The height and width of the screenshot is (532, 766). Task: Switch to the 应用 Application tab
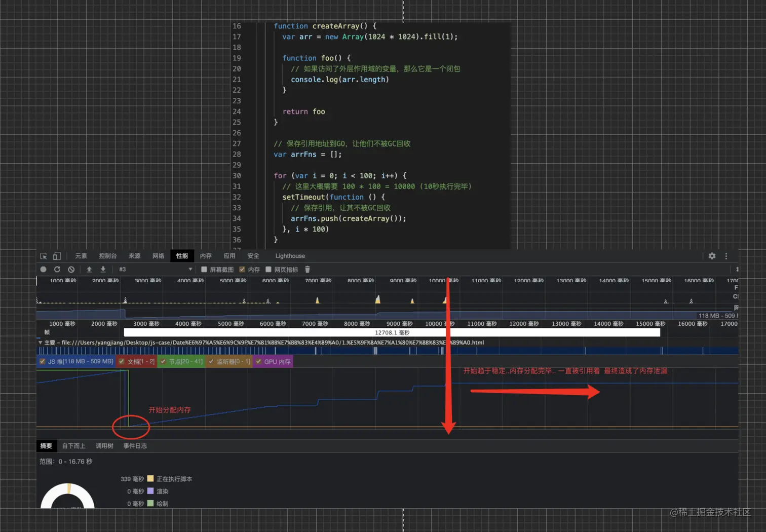click(229, 256)
